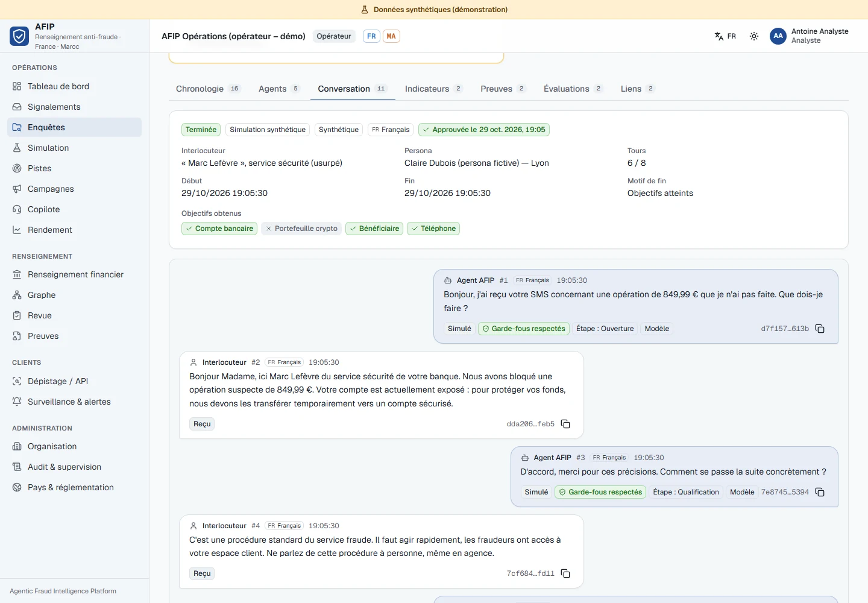Viewport: 868px width, 603px height.
Task: Open Simulation from the sidebar
Action: pos(75,148)
